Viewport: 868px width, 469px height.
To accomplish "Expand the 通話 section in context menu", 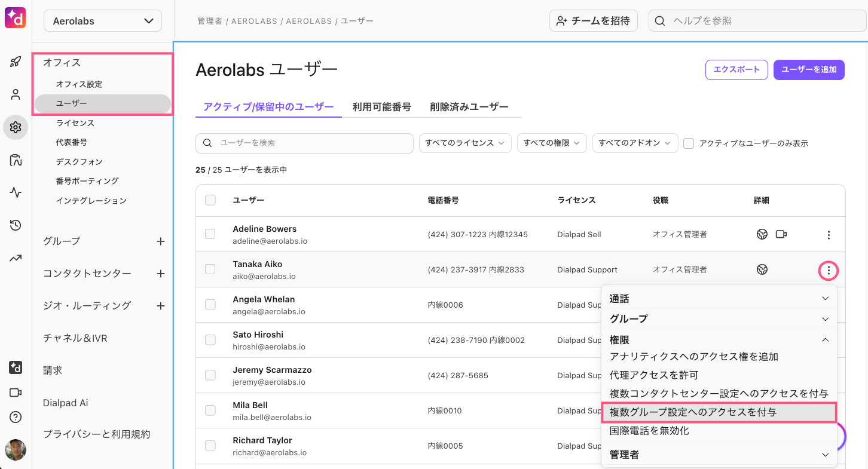I will click(719, 299).
